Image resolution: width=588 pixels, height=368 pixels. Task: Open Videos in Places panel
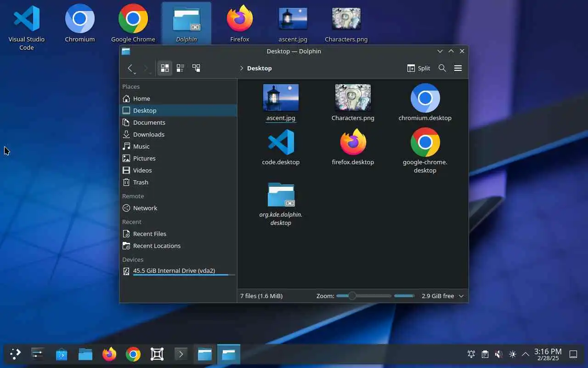pyautogui.click(x=178, y=170)
